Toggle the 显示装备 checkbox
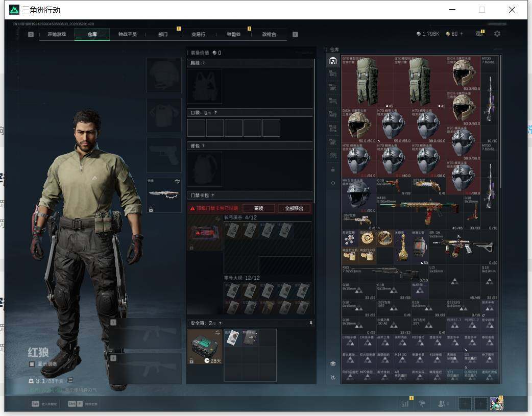532x416 pixels. pyautogui.click(x=32, y=364)
